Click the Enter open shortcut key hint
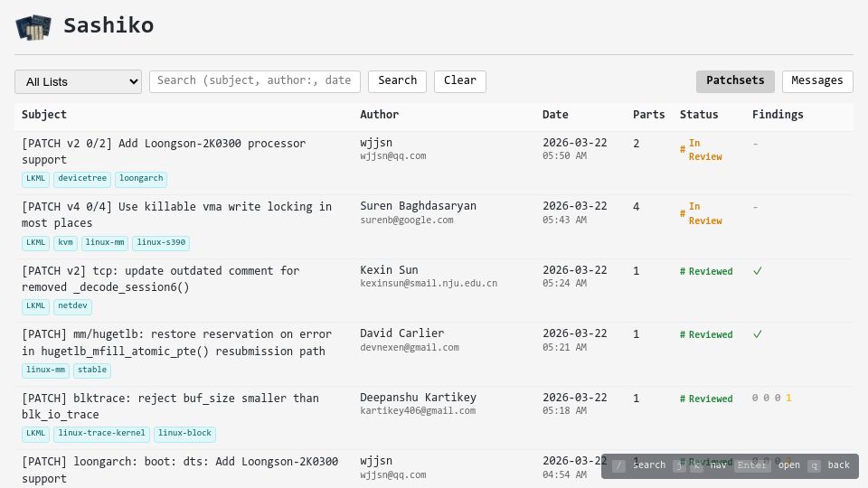The height and width of the screenshot is (488, 868). pos(751,466)
